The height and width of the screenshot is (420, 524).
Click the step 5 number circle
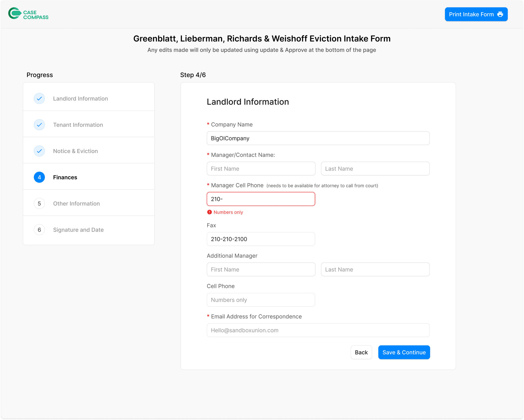39,203
